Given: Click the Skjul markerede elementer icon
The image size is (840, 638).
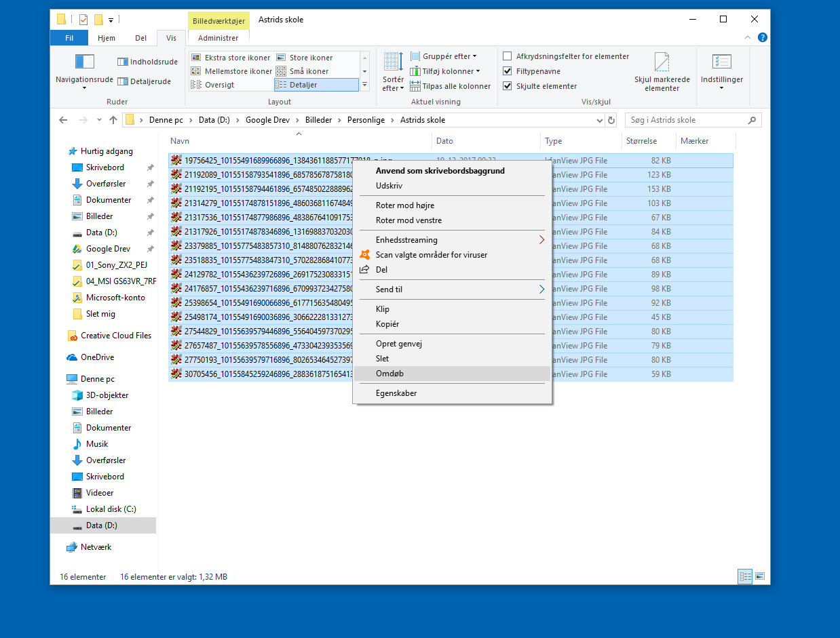Looking at the screenshot, I should [x=662, y=63].
